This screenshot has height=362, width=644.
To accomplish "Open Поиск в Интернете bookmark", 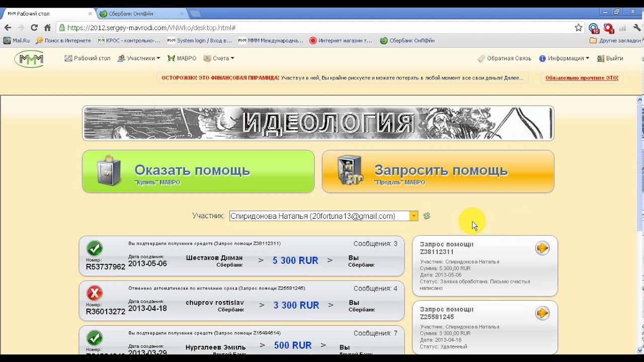I will 63,41.
